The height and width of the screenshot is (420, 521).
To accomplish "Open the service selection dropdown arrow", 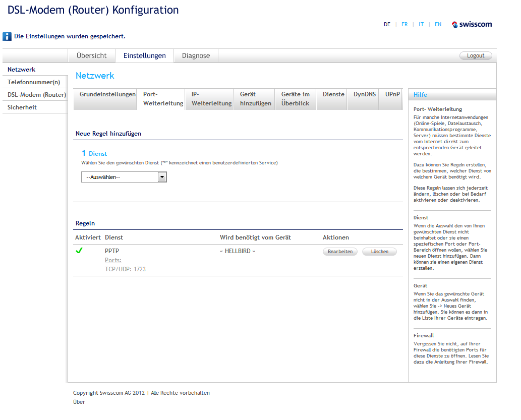I will pyautogui.click(x=162, y=177).
